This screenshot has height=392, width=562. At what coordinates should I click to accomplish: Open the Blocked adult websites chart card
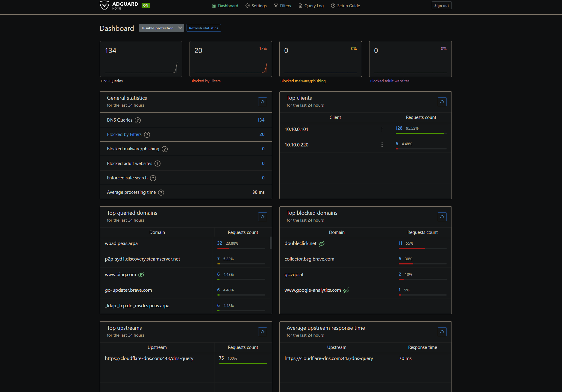[x=410, y=59]
